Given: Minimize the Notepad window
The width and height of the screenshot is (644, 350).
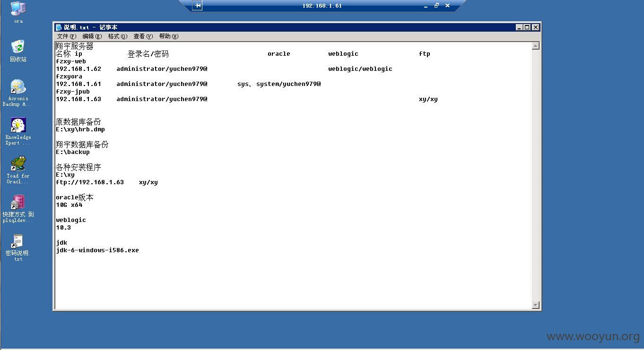Looking at the screenshot, I should pyautogui.click(x=519, y=27).
